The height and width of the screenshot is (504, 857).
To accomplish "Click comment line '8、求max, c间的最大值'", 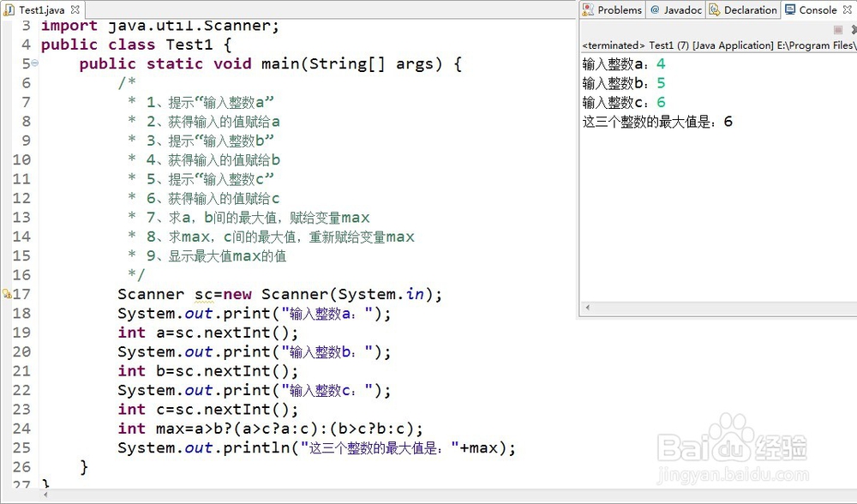I will tap(271, 237).
